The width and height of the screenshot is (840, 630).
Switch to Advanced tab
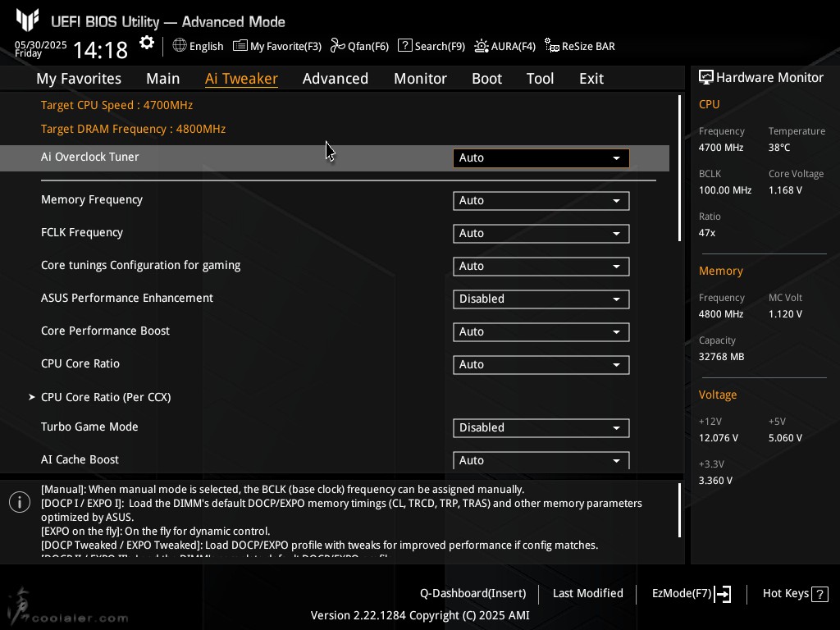point(336,79)
